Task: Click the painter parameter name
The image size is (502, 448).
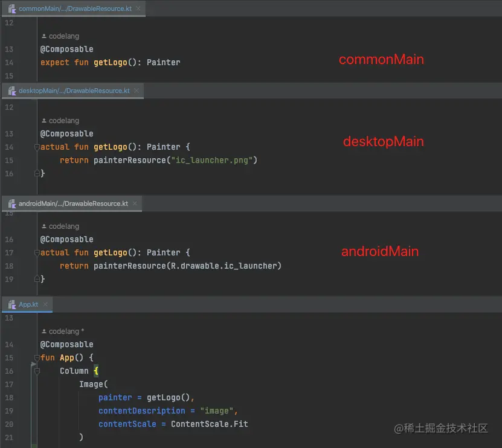Action: [x=115, y=397]
